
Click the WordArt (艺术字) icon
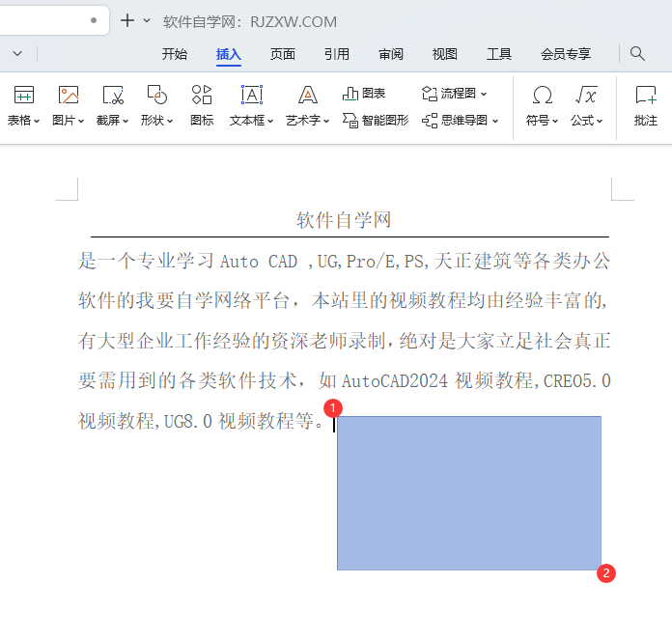coord(307,95)
